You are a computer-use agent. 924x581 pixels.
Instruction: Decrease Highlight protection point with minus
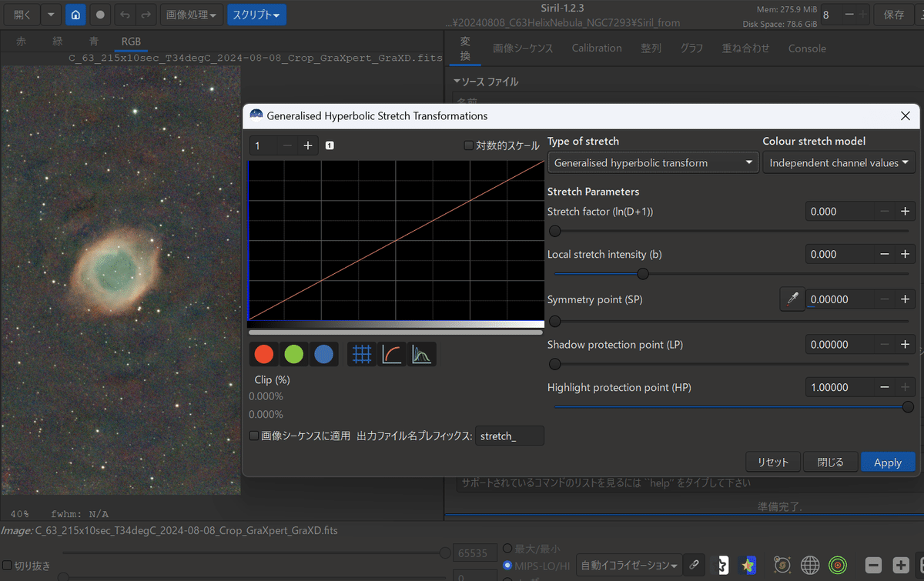pyautogui.click(x=884, y=388)
